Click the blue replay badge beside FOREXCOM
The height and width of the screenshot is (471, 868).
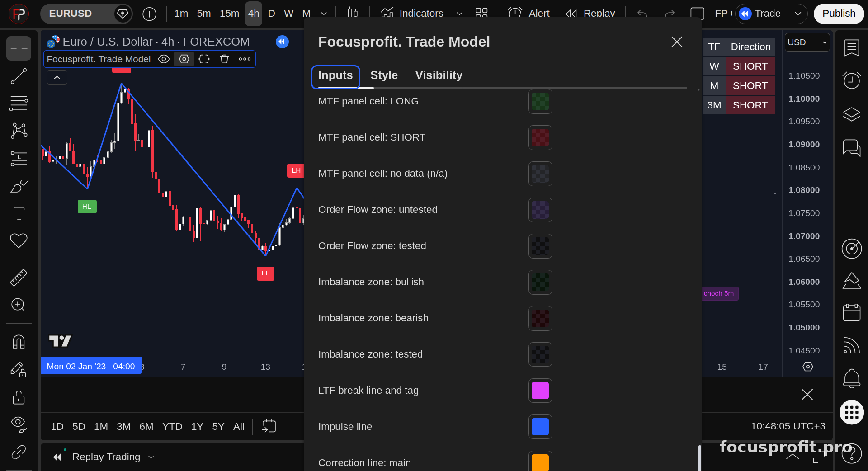coord(282,42)
